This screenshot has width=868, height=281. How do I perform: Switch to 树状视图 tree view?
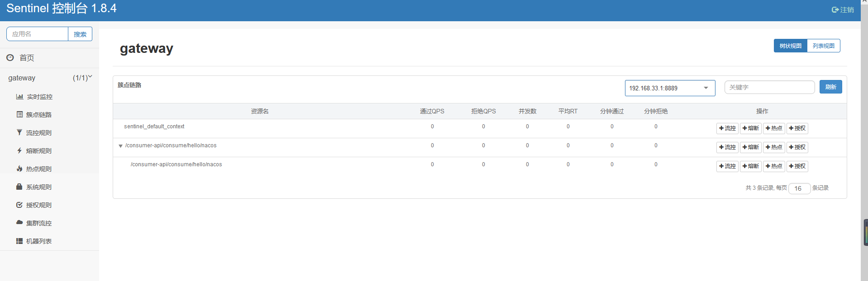tap(790, 46)
